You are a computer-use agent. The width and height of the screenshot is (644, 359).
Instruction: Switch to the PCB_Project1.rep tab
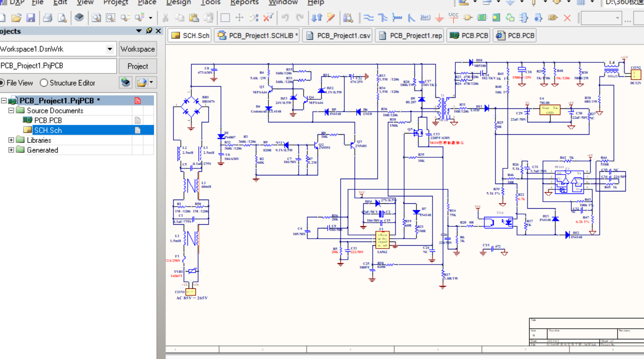tap(410, 36)
